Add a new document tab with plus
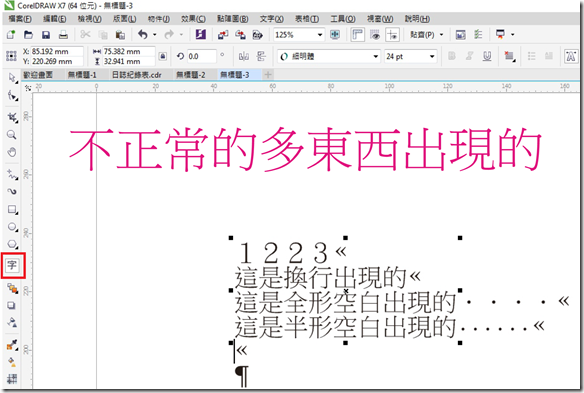The width and height of the screenshot is (584, 393). coord(267,75)
